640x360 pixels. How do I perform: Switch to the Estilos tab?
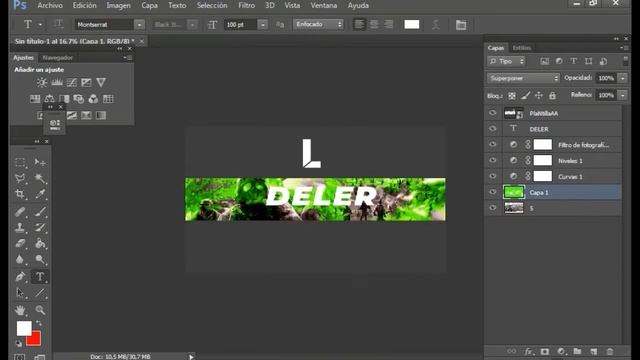click(x=522, y=48)
